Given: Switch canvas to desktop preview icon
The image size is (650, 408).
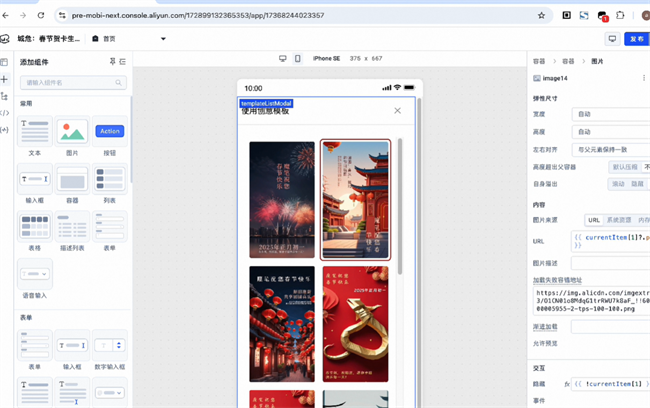Looking at the screenshot, I should coord(283,58).
